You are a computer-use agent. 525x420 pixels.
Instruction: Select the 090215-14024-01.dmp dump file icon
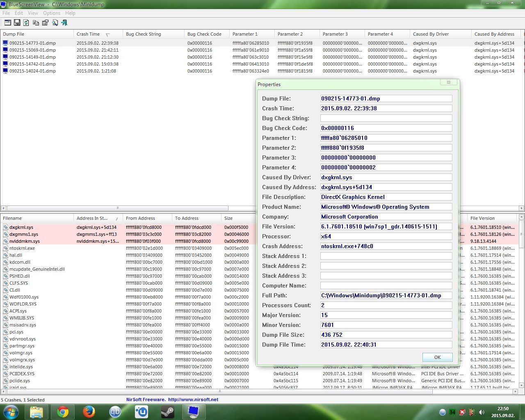pyautogui.click(x=5, y=71)
